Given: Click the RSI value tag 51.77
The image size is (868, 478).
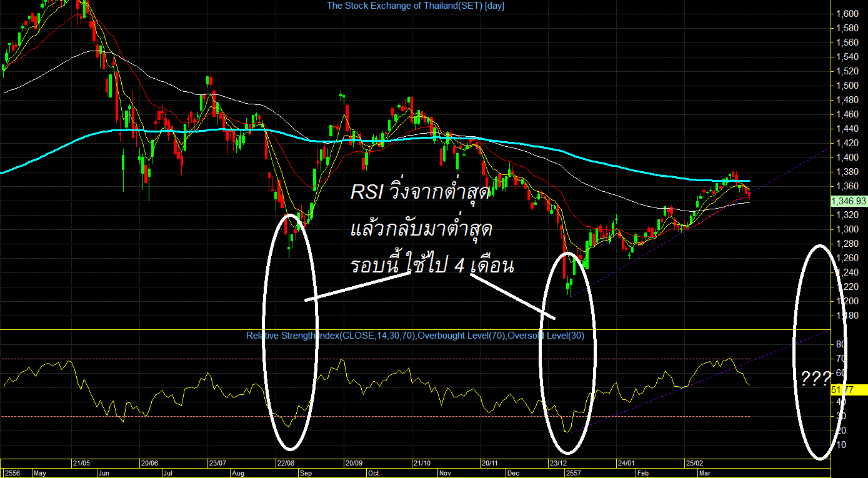Looking at the screenshot, I should tap(849, 390).
